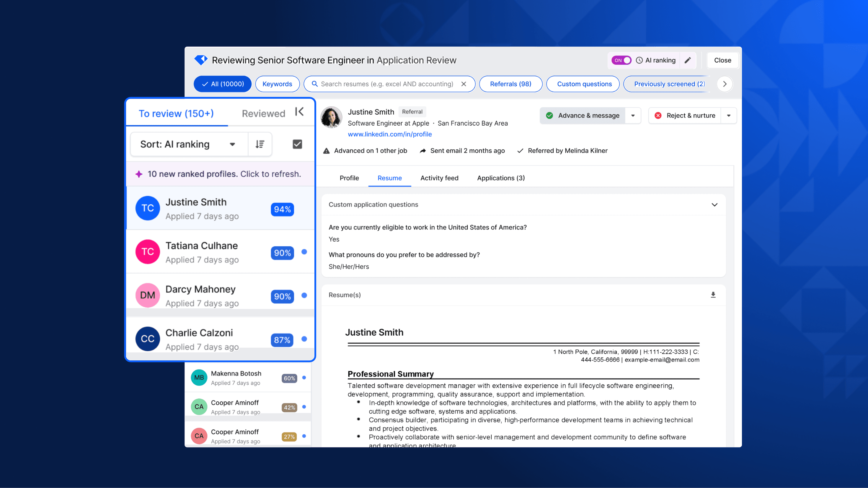Edit AI ranking settings via pencil icon
This screenshot has height=488, width=868.
[688, 60]
